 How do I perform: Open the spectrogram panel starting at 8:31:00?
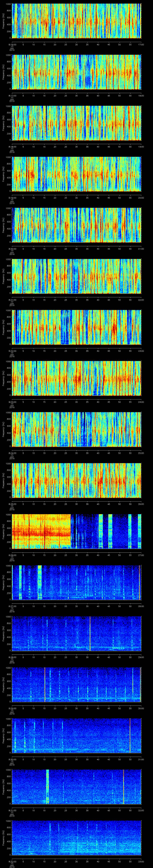point(77,786)
